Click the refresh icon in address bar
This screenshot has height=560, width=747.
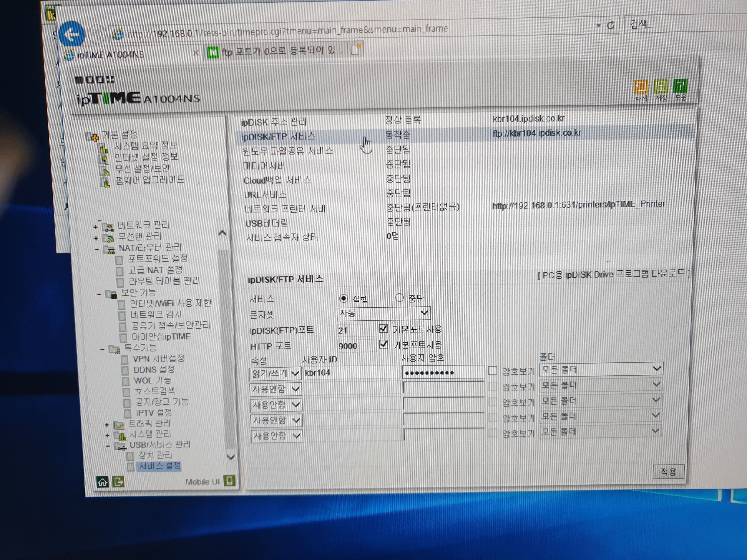pos(611,25)
